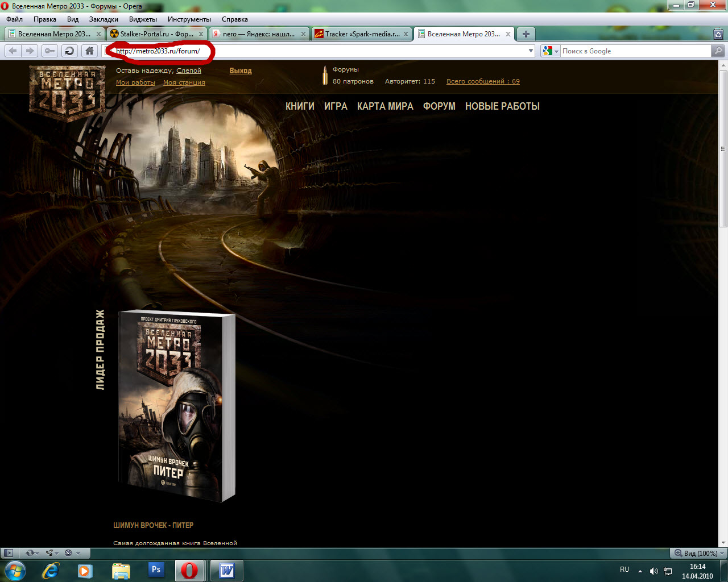Open the Файл menu
Viewport: 728px width, 582px height.
coord(15,19)
